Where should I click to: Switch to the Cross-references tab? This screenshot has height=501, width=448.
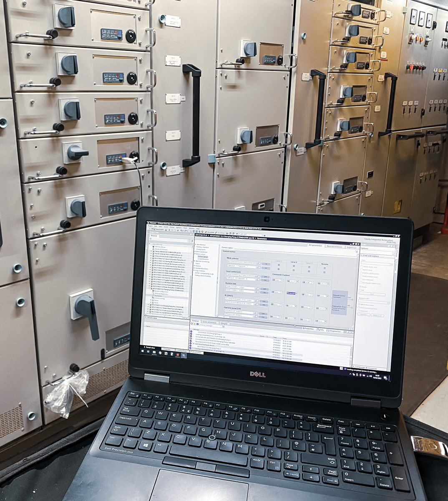pyautogui.click(x=209, y=322)
